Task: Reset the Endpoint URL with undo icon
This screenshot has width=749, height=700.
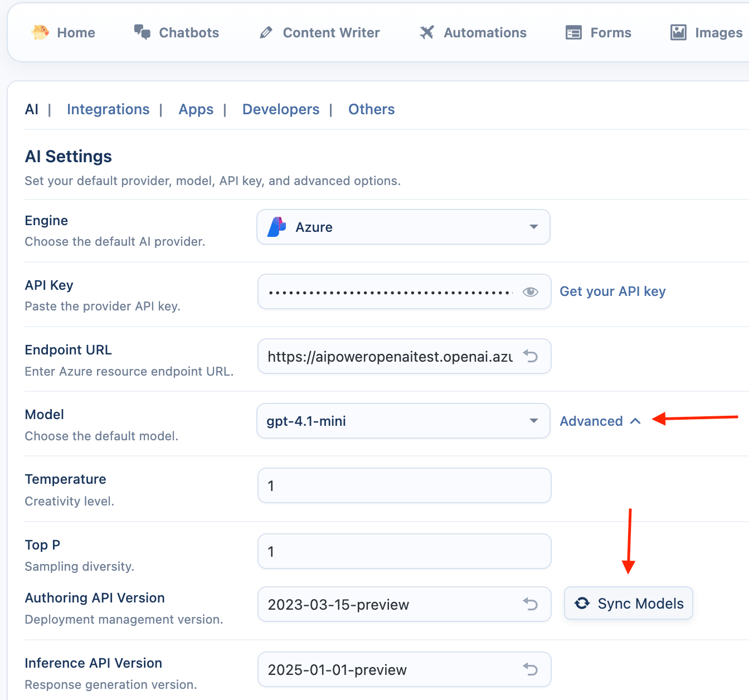Action: [x=531, y=356]
